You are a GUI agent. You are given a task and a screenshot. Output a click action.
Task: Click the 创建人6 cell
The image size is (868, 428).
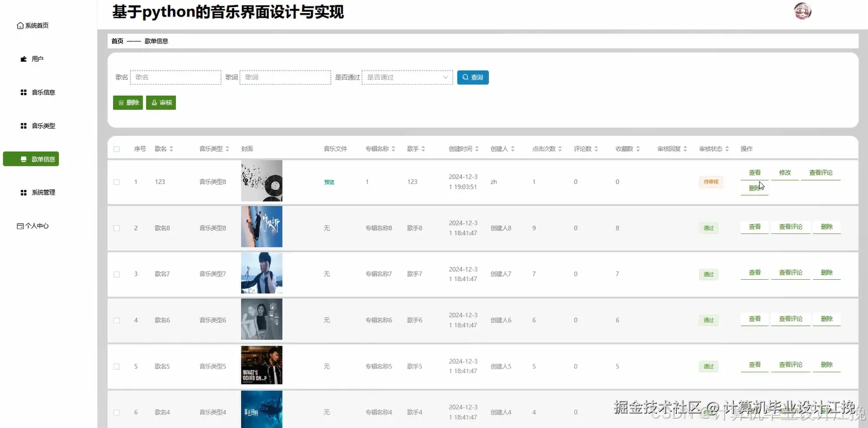pos(501,320)
